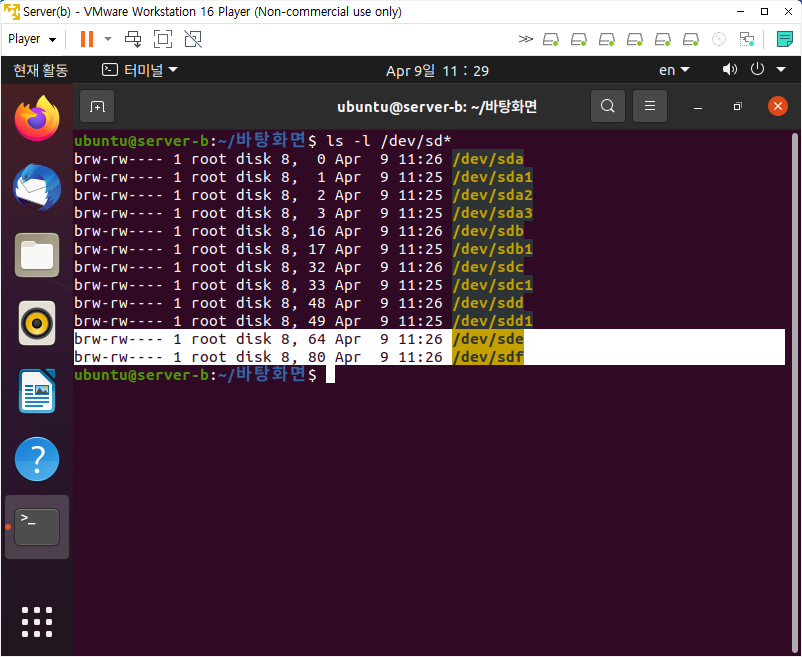Click the Server(b) VMware title text
This screenshot has width=802, height=657.
tap(212, 11)
